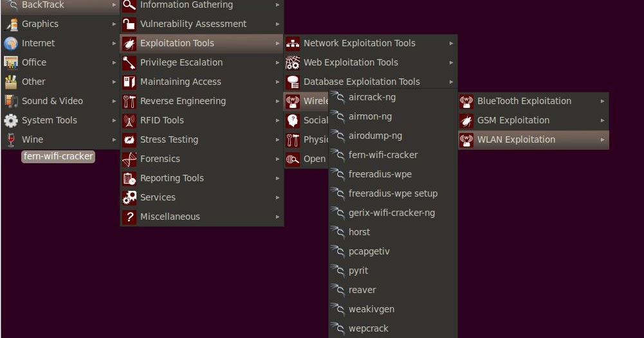Click the Reporting Tools clipboard icon

(x=129, y=178)
